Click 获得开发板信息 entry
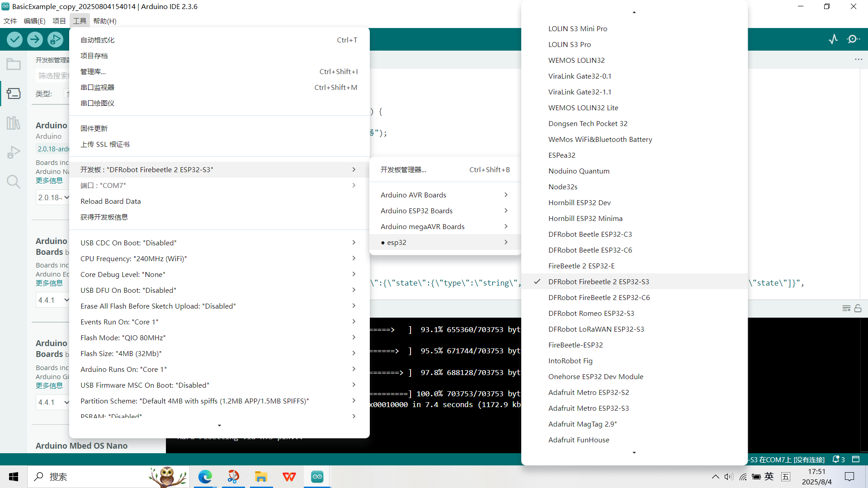 pos(219,217)
